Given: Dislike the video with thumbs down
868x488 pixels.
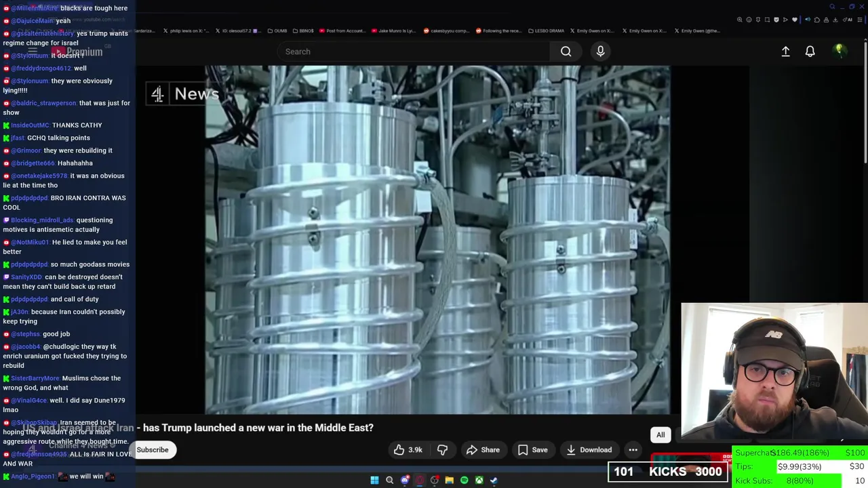Looking at the screenshot, I should pyautogui.click(x=442, y=450).
